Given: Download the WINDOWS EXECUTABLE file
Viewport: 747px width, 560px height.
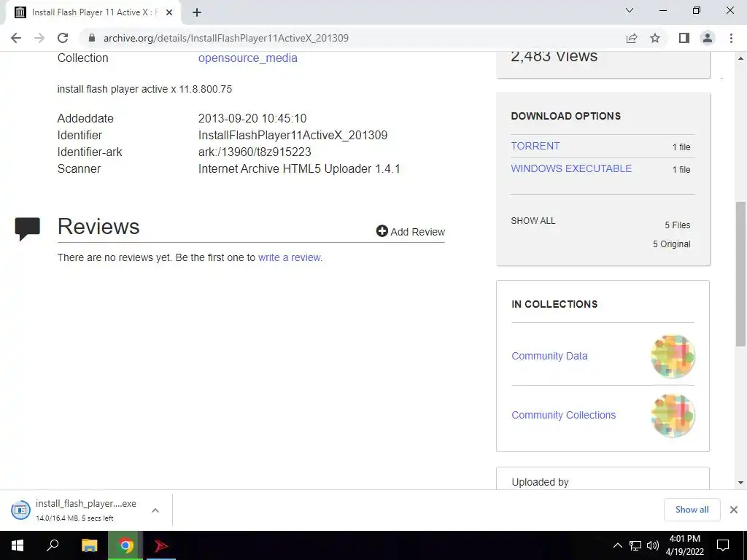Looking at the screenshot, I should click(571, 168).
